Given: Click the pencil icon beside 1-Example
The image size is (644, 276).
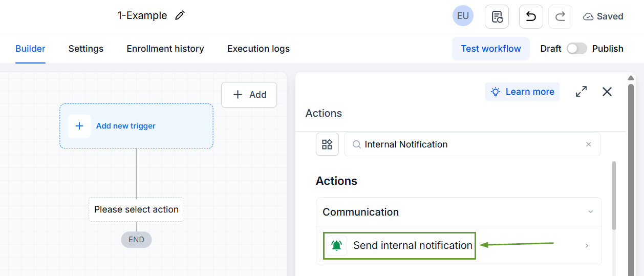Looking at the screenshot, I should 180,15.
